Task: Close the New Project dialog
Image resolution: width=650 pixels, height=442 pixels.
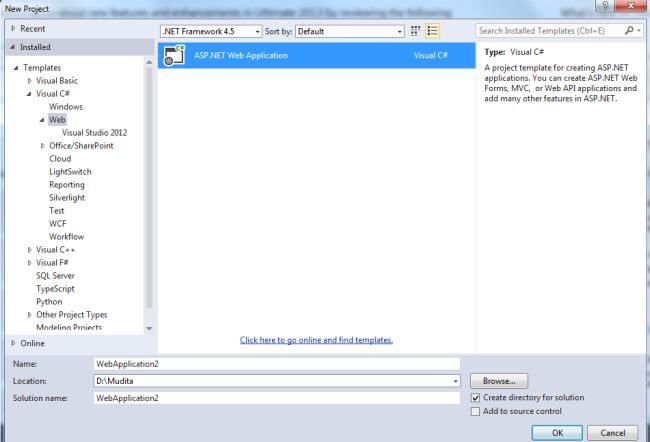Action: [631, 6]
